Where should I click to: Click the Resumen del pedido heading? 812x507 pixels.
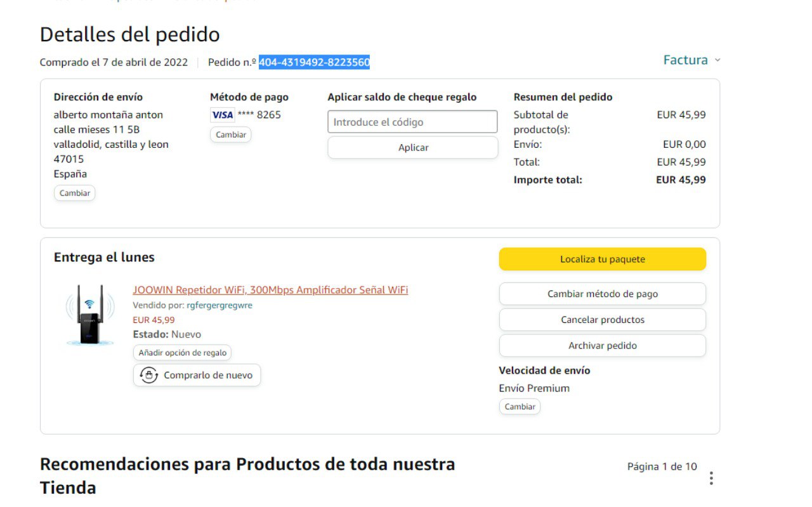(x=563, y=97)
